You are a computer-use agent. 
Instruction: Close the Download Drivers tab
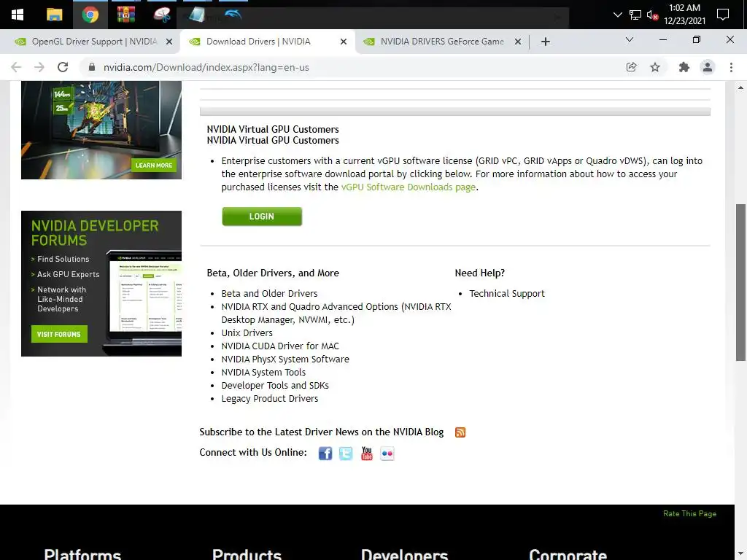click(x=344, y=42)
